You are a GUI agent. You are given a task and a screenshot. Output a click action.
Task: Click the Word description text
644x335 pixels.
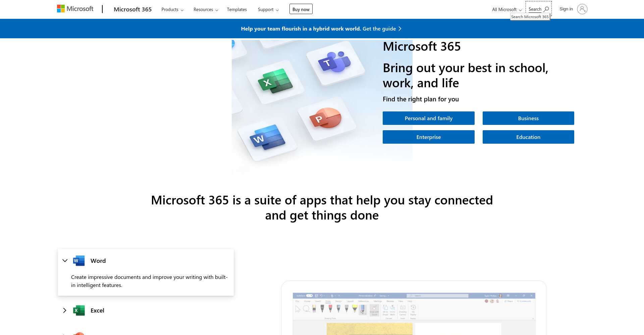coord(149,281)
